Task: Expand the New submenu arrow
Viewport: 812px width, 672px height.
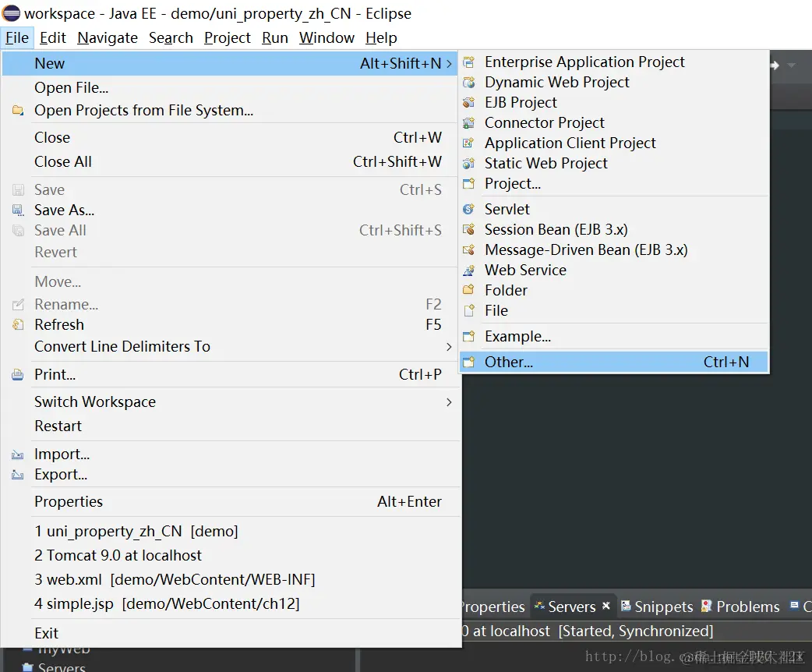Action: (449, 63)
